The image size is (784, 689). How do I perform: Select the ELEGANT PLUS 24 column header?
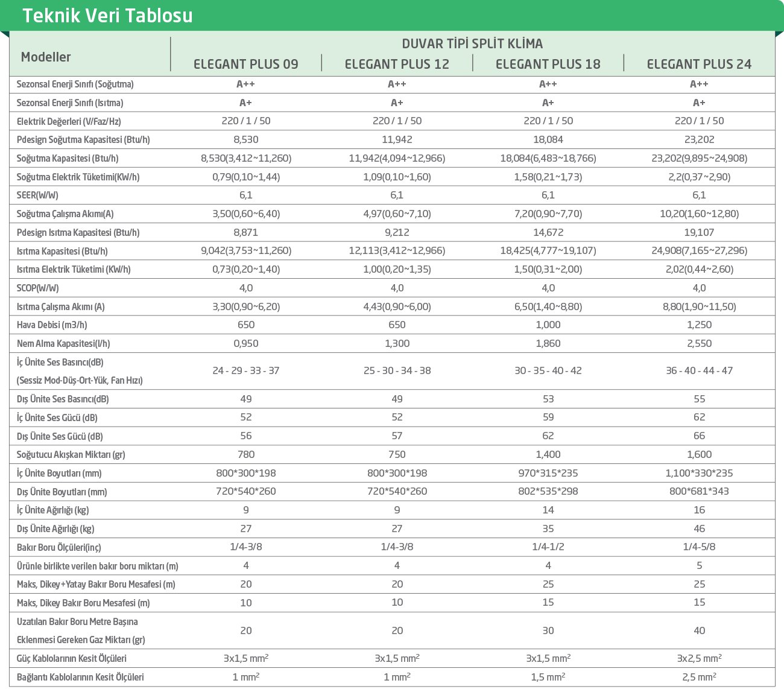point(699,64)
